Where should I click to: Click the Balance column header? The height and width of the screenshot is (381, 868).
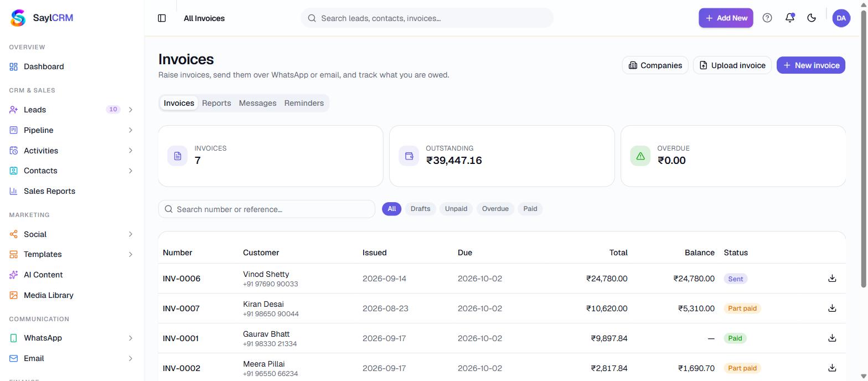pos(699,253)
